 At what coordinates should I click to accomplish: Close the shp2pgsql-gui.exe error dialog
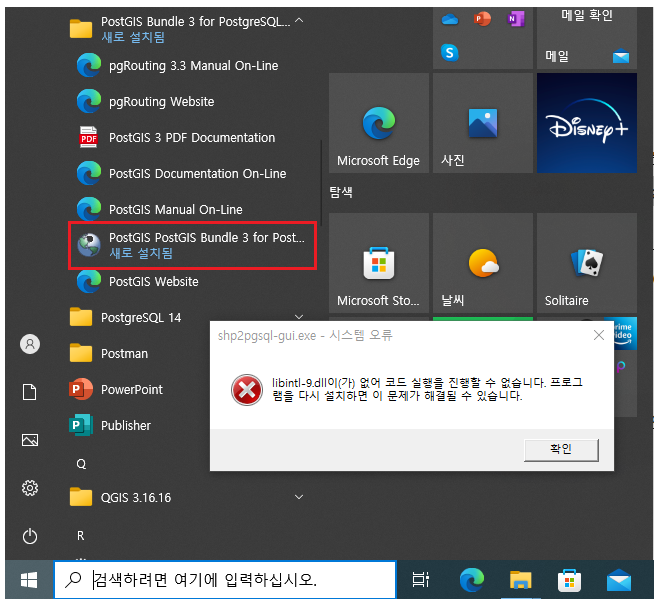(599, 335)
